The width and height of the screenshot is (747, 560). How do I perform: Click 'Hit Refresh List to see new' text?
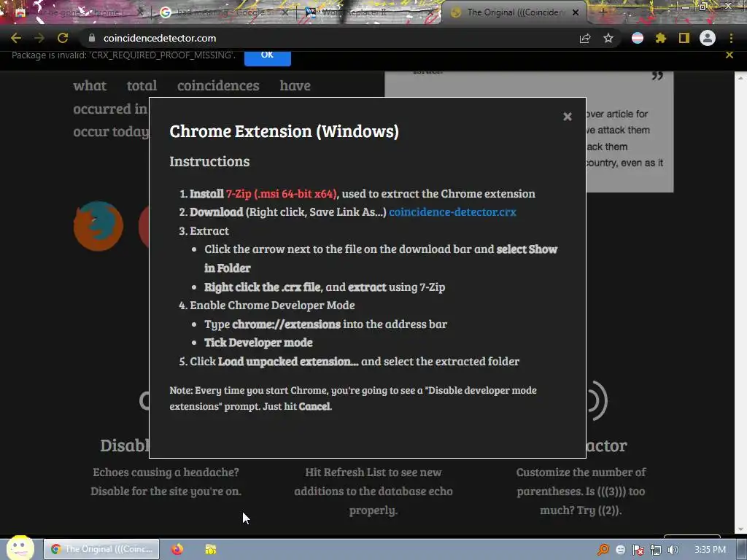[373, 472]
